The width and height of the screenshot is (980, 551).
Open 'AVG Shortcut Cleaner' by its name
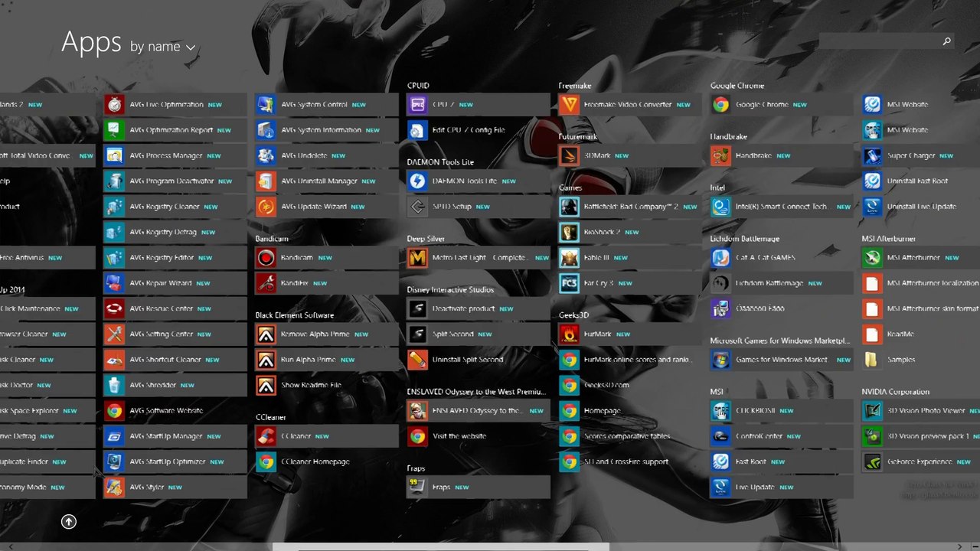coord(165,360)
